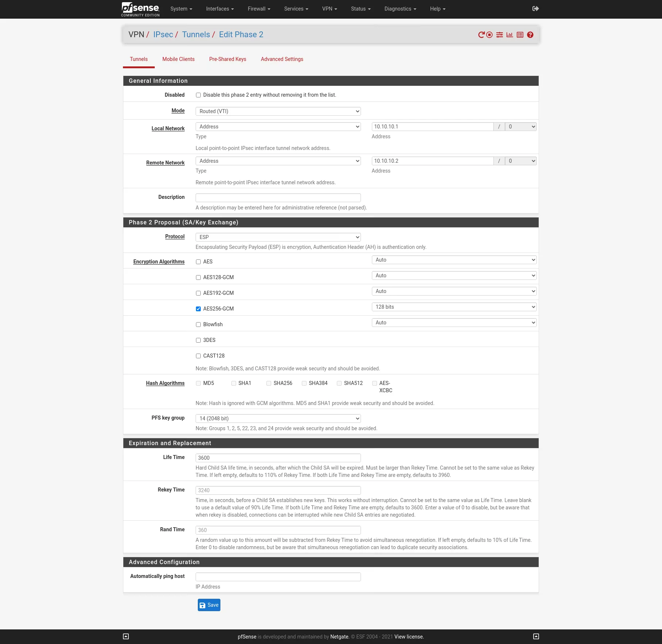Open the Firewall menu
This screenshot has height=644, width=662.
pyautogui.click(x=259, y=9)
